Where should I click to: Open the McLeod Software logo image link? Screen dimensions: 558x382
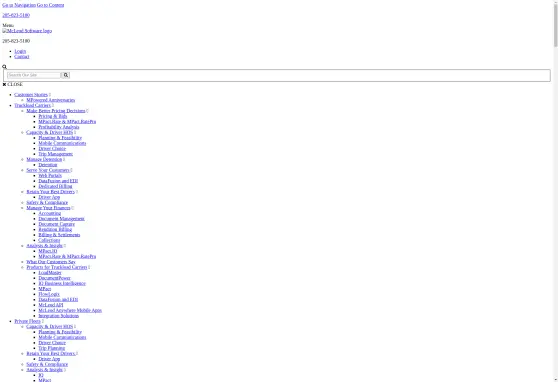pyautogui.click(x=27, y=31)
